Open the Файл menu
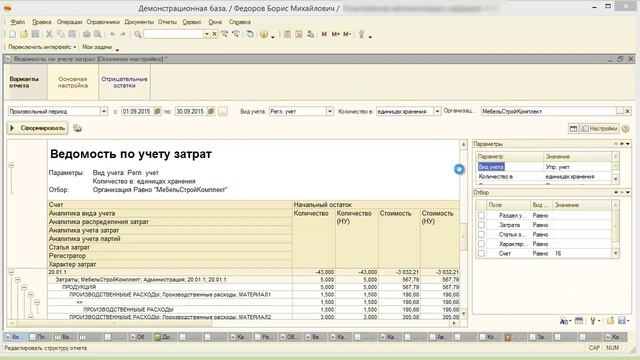This screenshot has width=640, height=360. tap(18, 22)
